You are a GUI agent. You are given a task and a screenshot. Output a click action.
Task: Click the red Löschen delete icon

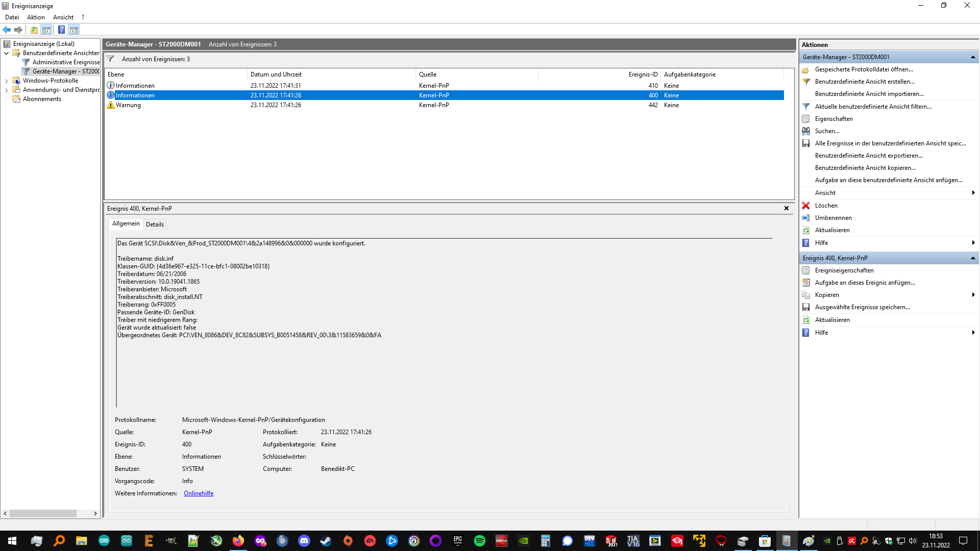[806, 206]
